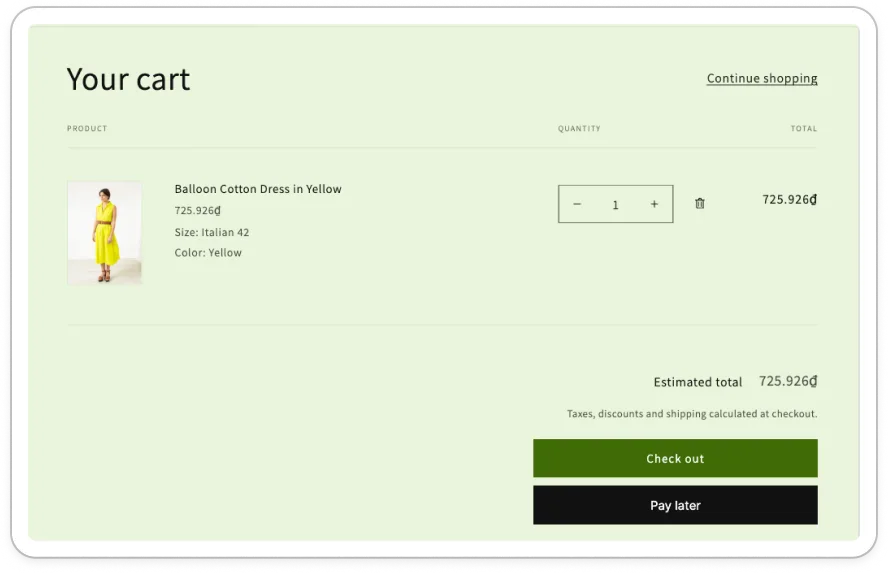
Task: Decrease quantity with the minus button
Action: [x=577, y=204]
